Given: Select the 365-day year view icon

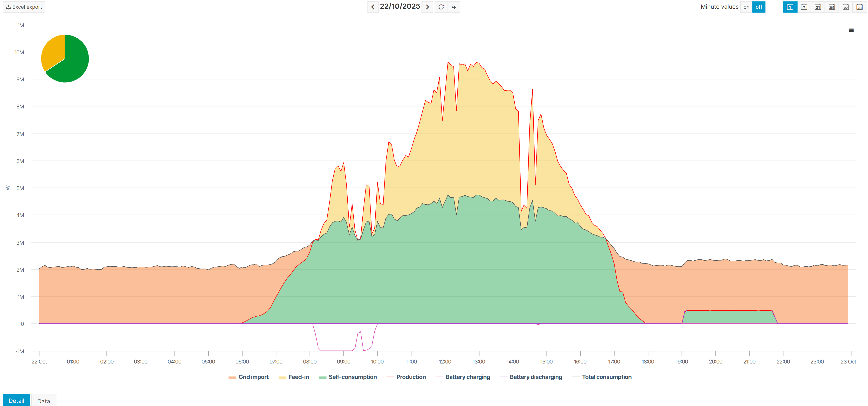Looking at the screenshot, I should pos(832,7).
